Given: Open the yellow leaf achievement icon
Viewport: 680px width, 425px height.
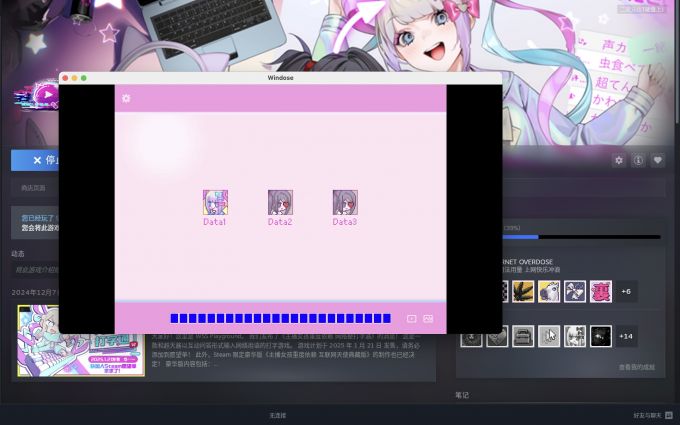Looking at the screenshot, I should tap(523, 291).
